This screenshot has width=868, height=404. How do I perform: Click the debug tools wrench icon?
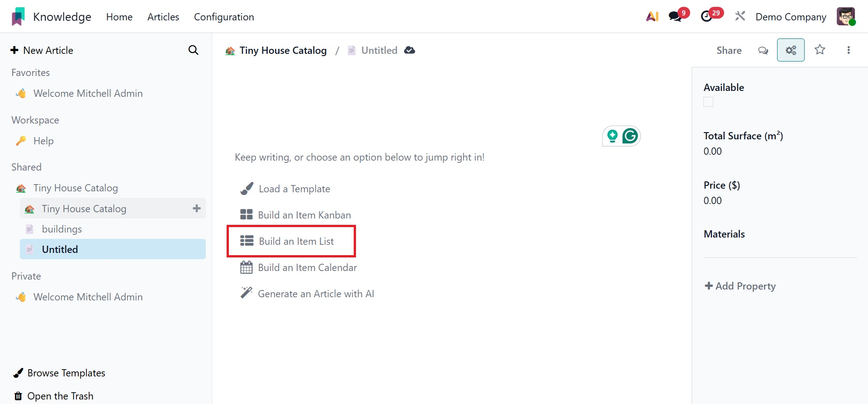[x=740, y=17]
